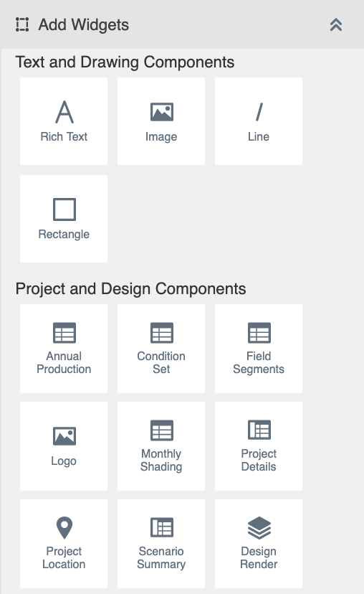Screen dimensions: 364x594
Task: Add a Rich Text widget
Action: click(x=64, y=121)
